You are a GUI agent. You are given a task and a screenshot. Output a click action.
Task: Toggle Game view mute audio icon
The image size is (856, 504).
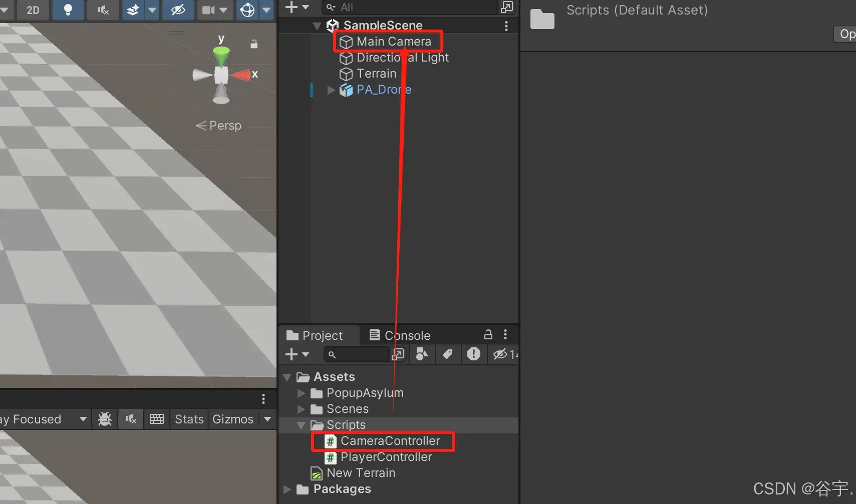tap(131, 419)
